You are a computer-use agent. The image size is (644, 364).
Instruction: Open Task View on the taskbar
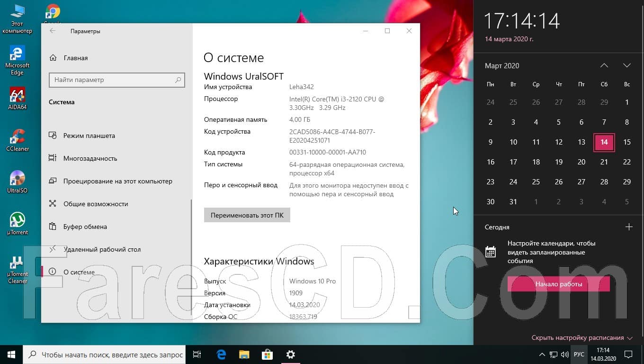197,355
